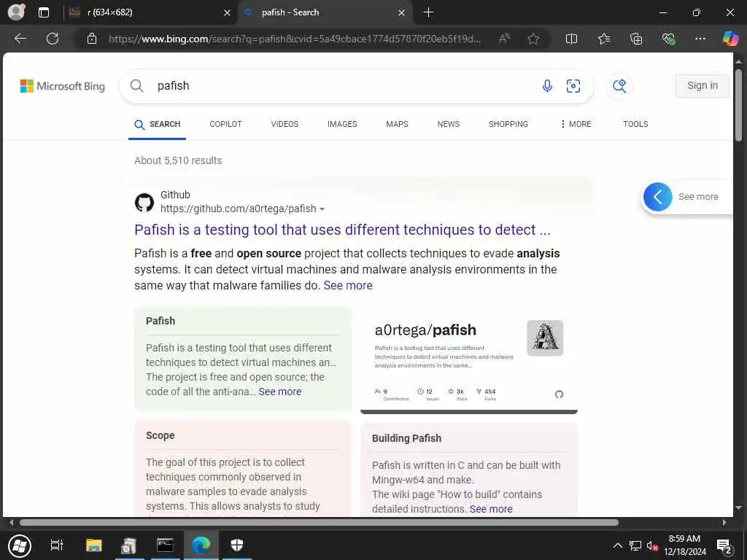This screenshot has height=560, width=747.
Task: Open split screen icon in toolbar
Action: click(x=571, y=39)
